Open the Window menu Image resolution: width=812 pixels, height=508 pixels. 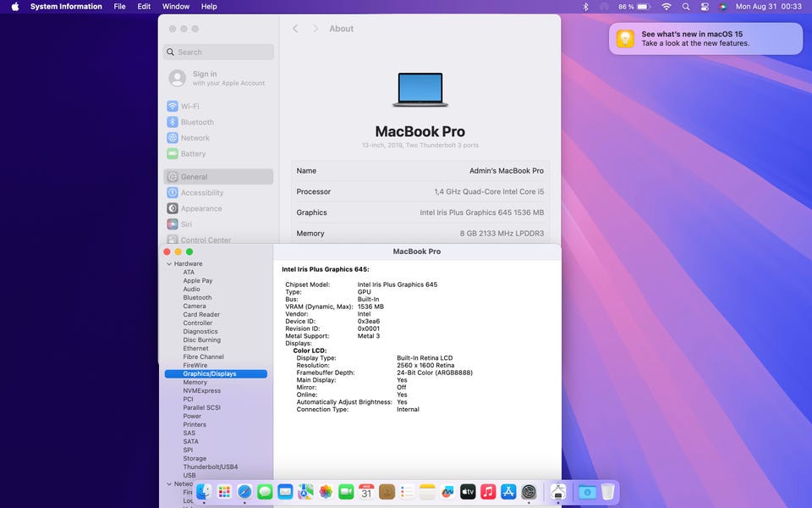[176, 7]
